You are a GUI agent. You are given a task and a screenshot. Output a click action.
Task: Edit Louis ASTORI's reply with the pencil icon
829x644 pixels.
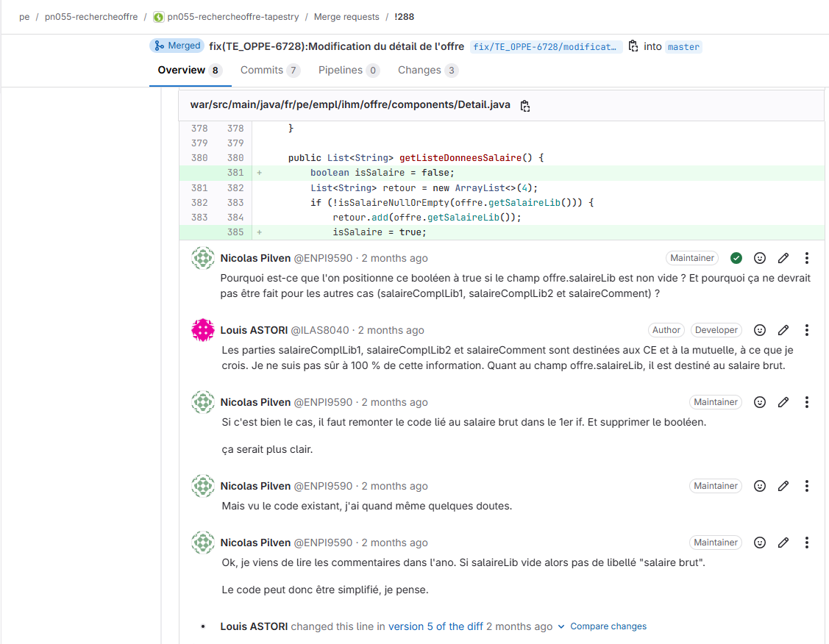click(783, 329)
